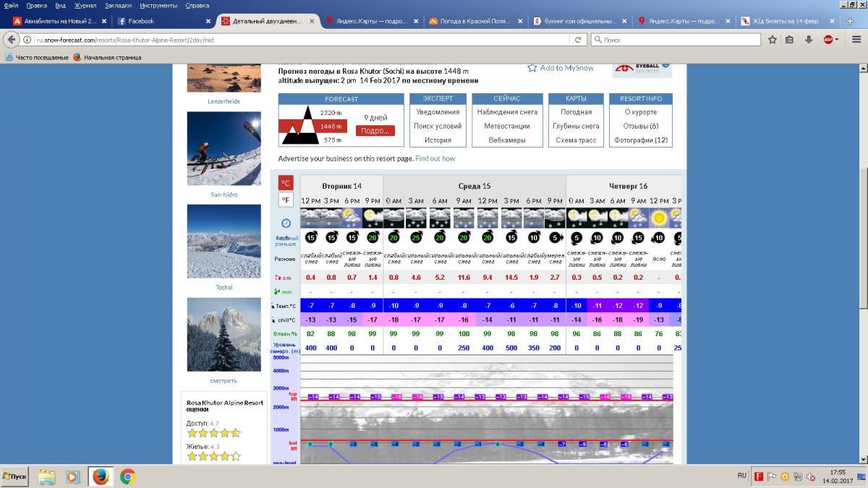Click the clock time-shift icon in forecast table
The width and height of the screenshot is (868, 488).
(x=286, y=223)
